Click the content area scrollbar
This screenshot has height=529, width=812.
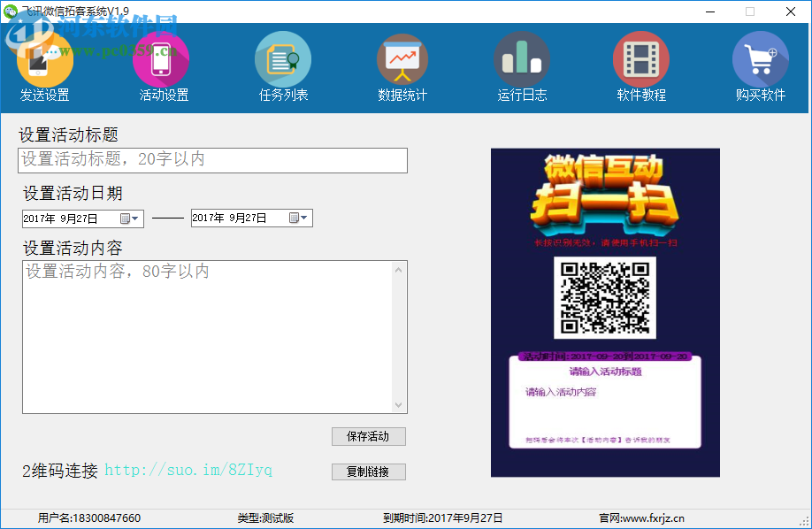click(x=402, y=336)
